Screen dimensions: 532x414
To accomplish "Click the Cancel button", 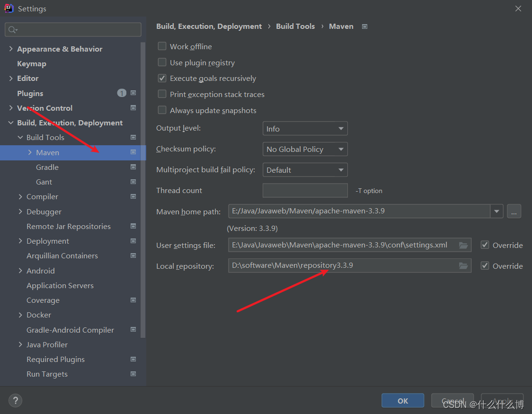I will 452,400.
